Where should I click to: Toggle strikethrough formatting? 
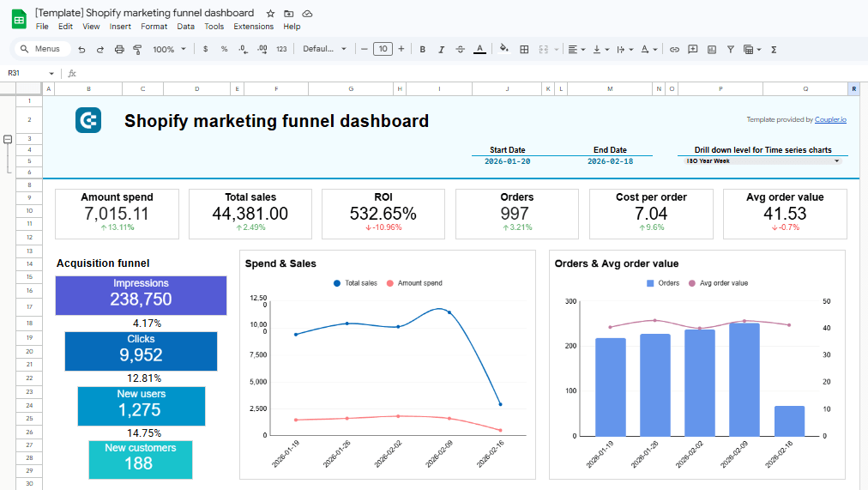tap(460, 49)
